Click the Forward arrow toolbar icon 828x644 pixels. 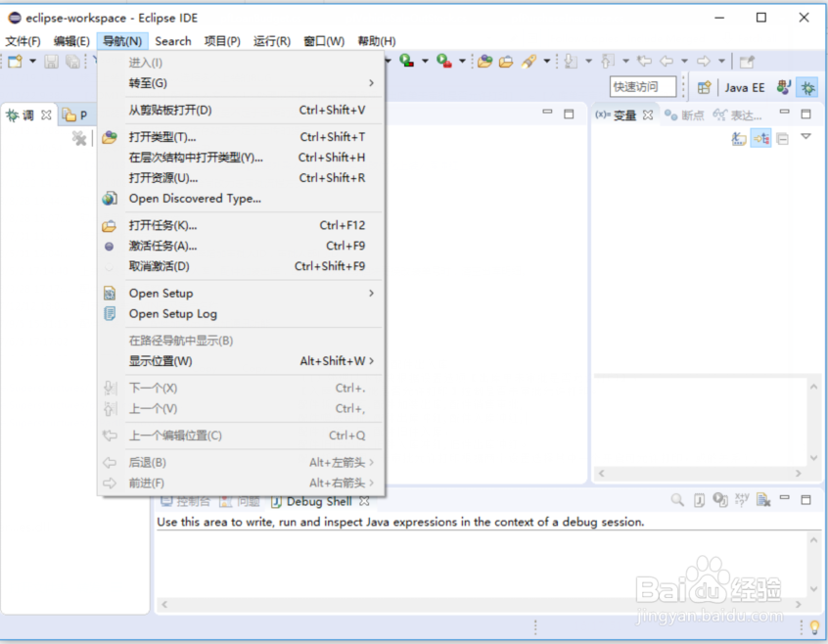(704, 62)
